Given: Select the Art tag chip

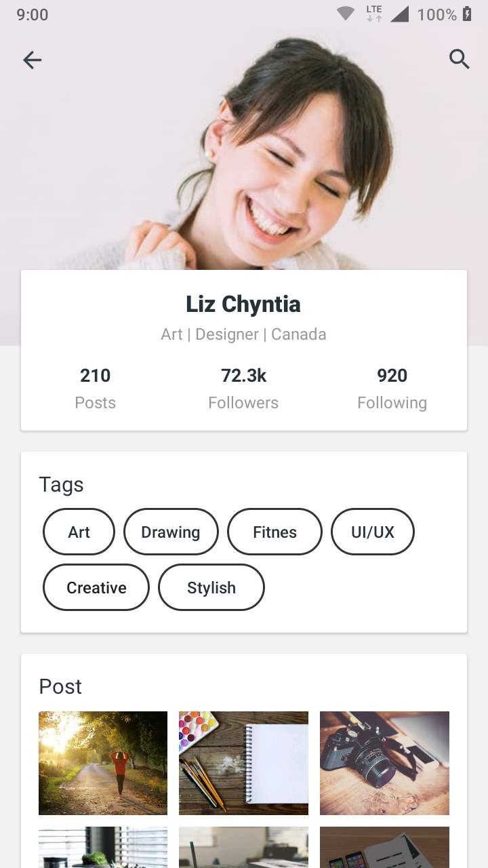Looking at the screenshot, I should pyautogui.click(x=79, y=532).
